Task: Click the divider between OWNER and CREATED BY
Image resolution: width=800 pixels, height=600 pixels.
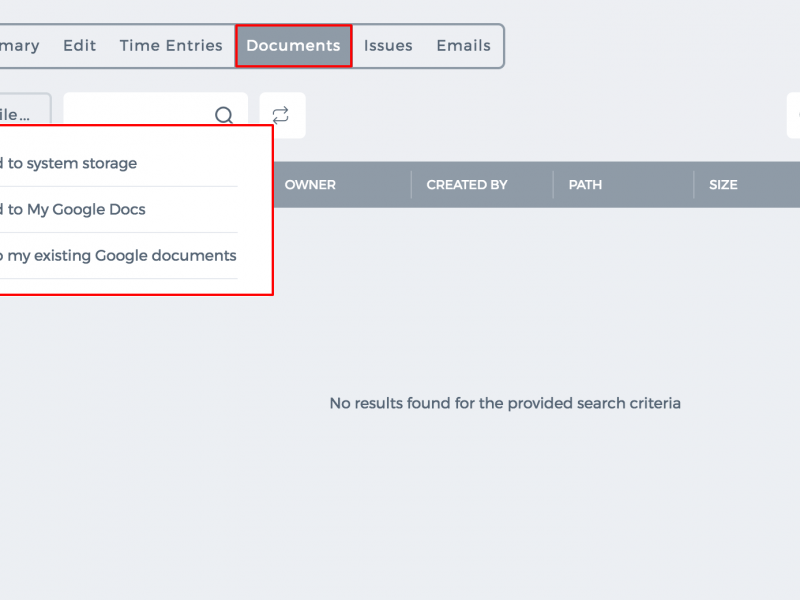Action: point(411,185)
